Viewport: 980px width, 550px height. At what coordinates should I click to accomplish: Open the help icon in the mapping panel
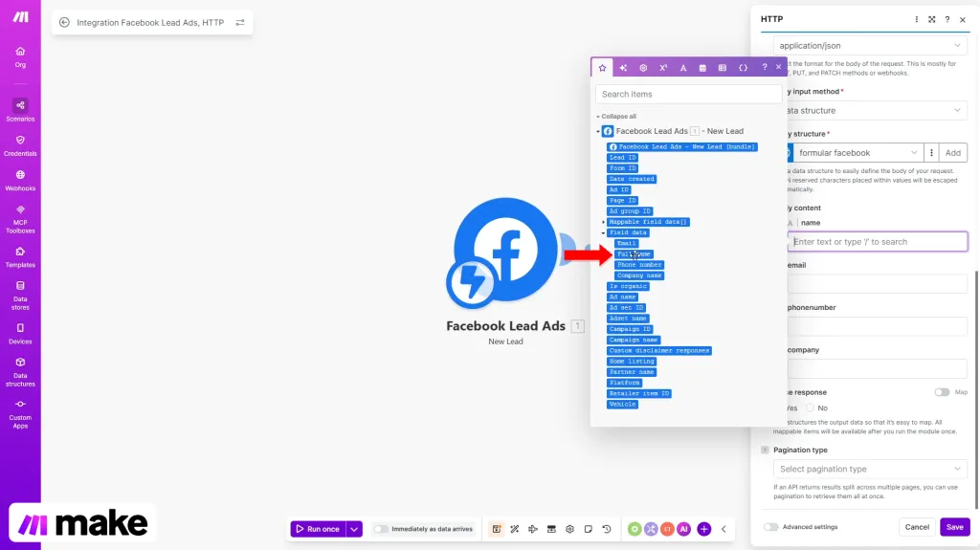click(x=764, y=67)
